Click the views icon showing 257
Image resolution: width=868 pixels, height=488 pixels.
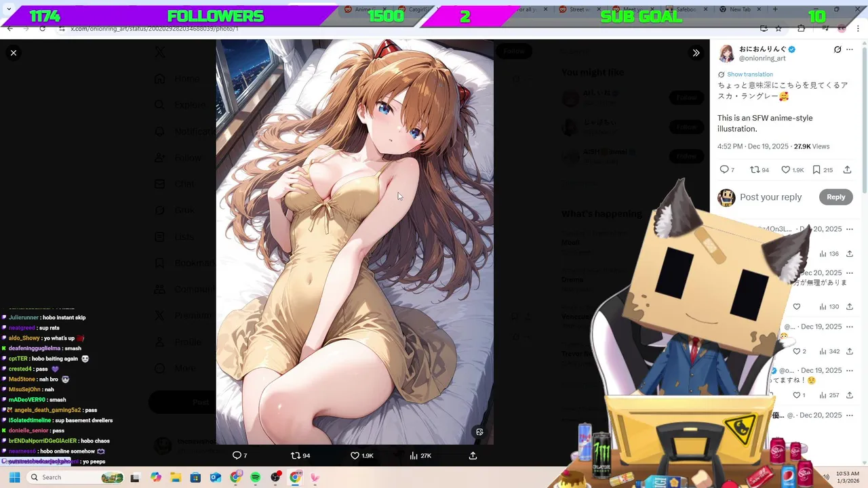tap(823, 395)
